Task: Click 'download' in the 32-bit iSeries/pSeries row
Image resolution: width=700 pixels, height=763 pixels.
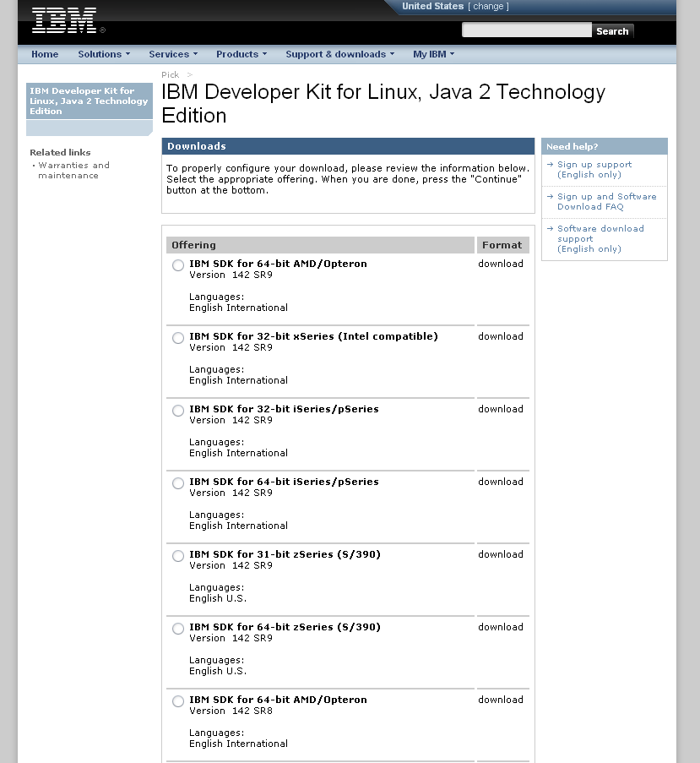Action: [x=501, y=409]
